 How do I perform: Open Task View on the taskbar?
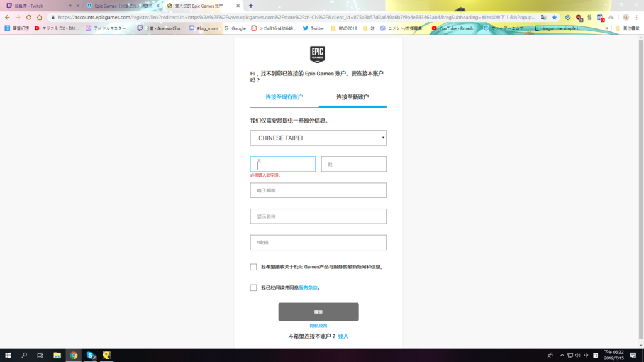(40, 356)
